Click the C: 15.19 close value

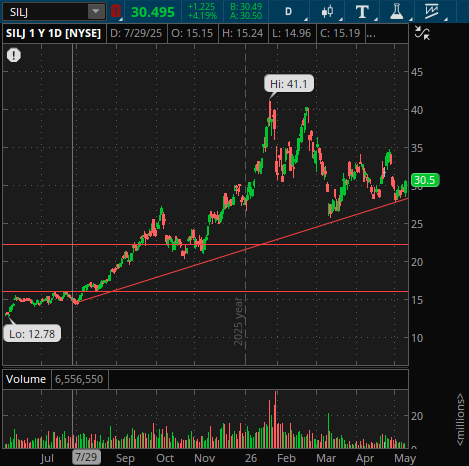[x=340, y=33]
